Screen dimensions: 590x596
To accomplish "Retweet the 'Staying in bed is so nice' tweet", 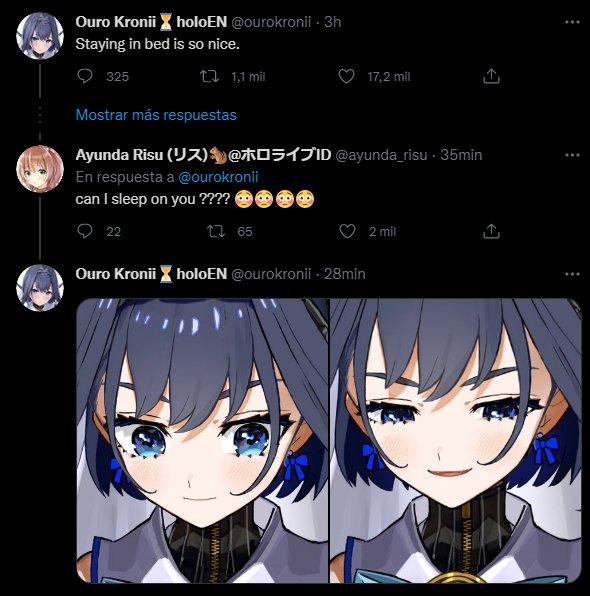I will (x=209, y=76).
